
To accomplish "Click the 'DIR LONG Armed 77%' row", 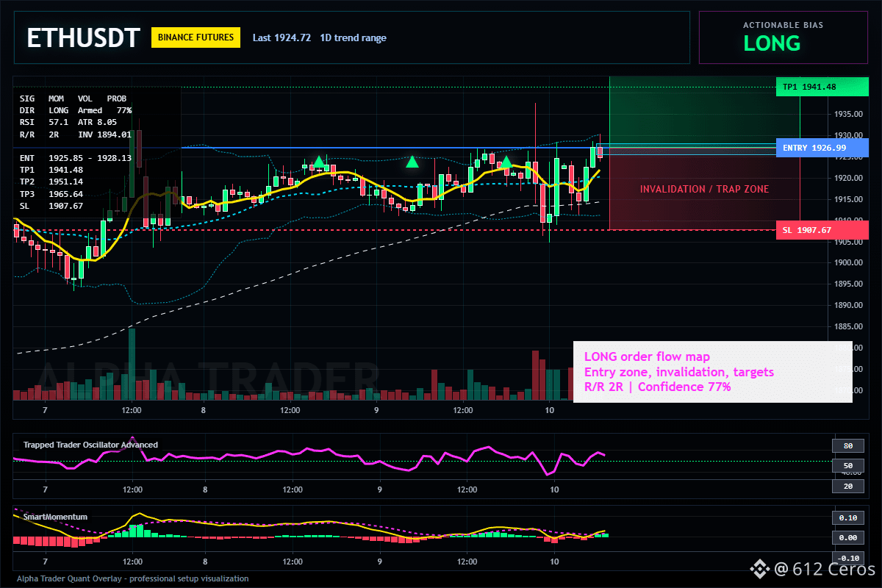I will point(76,110).
